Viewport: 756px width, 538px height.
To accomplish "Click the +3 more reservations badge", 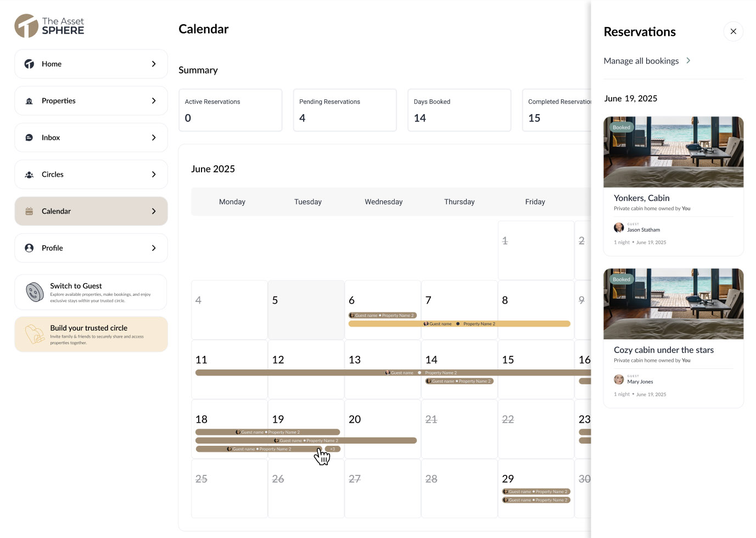I will pyautogui.click(x=333, y=449).
